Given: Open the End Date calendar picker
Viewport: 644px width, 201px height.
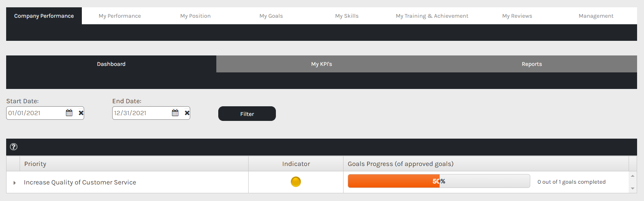Looking at the screenshot, I should (x=175, y=113).
